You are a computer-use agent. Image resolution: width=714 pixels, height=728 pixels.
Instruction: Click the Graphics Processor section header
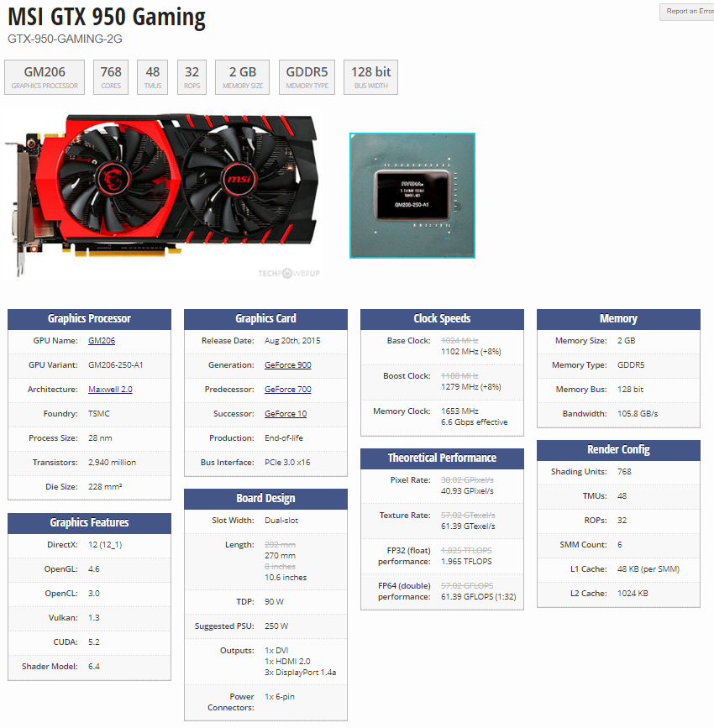[x=89, y=319]
